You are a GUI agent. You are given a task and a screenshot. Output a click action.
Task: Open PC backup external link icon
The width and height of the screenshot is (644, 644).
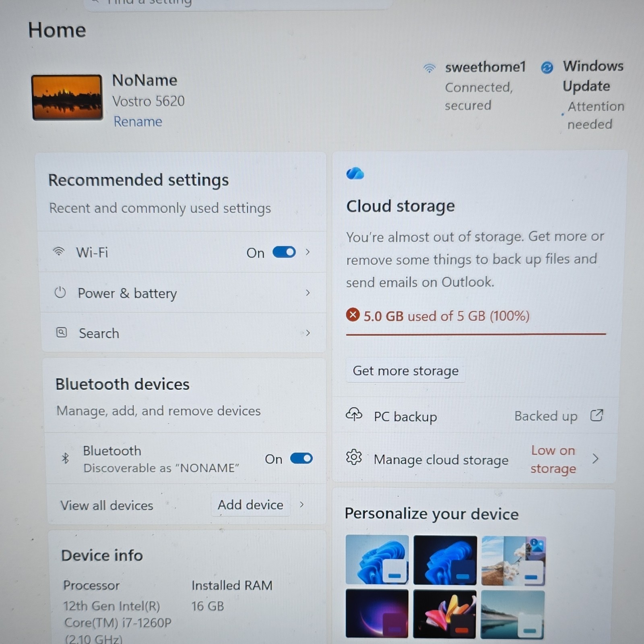[597, 415]
